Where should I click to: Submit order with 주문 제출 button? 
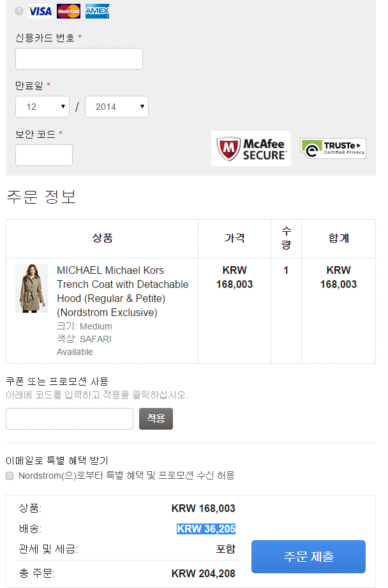pyautogui.click(x=308, y=557)
